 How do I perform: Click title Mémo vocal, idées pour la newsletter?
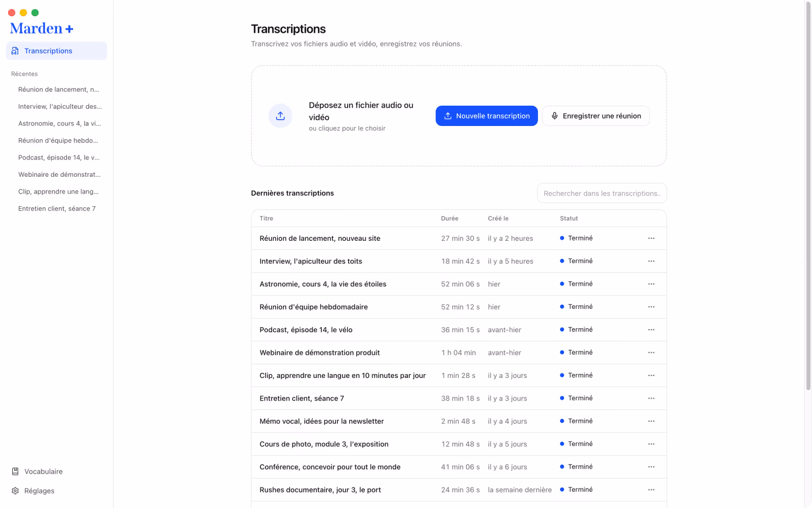point(322,421)
